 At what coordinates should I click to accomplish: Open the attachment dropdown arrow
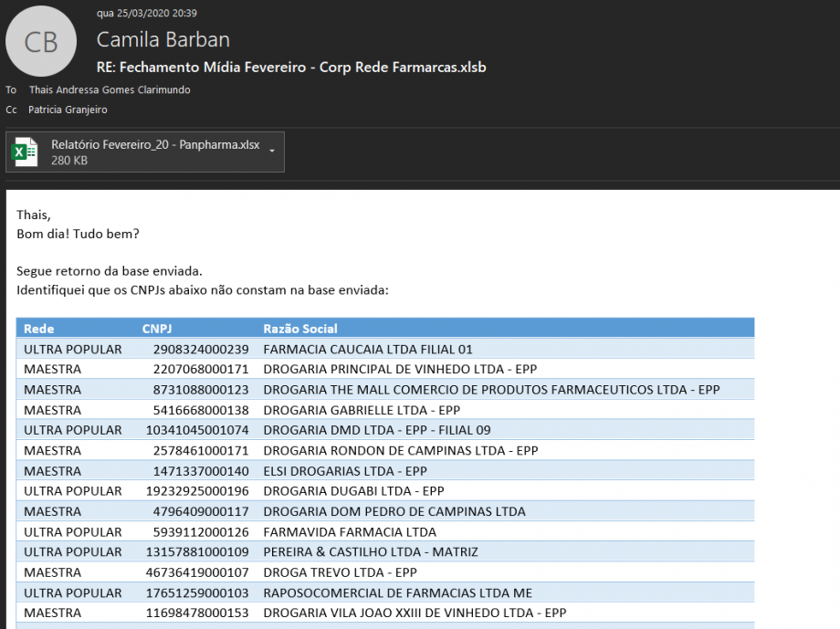click(x=272, y=152)
